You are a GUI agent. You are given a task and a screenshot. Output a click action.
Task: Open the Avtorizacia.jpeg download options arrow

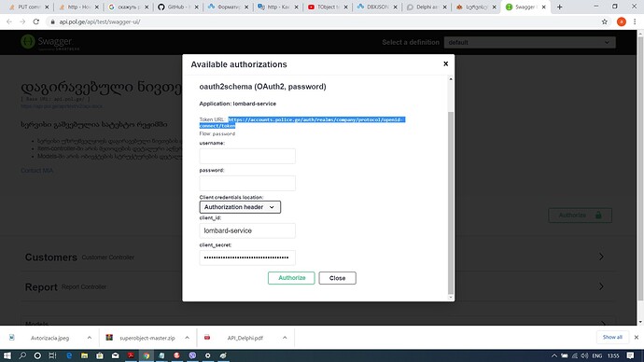pyautogui.click(x=89, y=338)
